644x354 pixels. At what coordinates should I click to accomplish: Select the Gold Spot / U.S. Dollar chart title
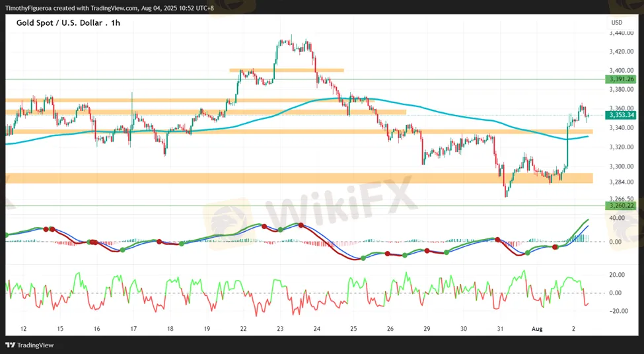[x=68, y=23]
